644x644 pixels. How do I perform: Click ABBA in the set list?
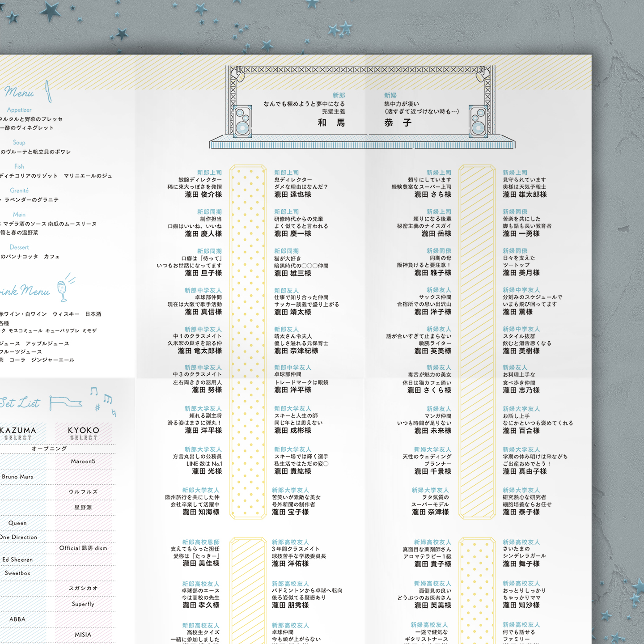click(17, 619)
